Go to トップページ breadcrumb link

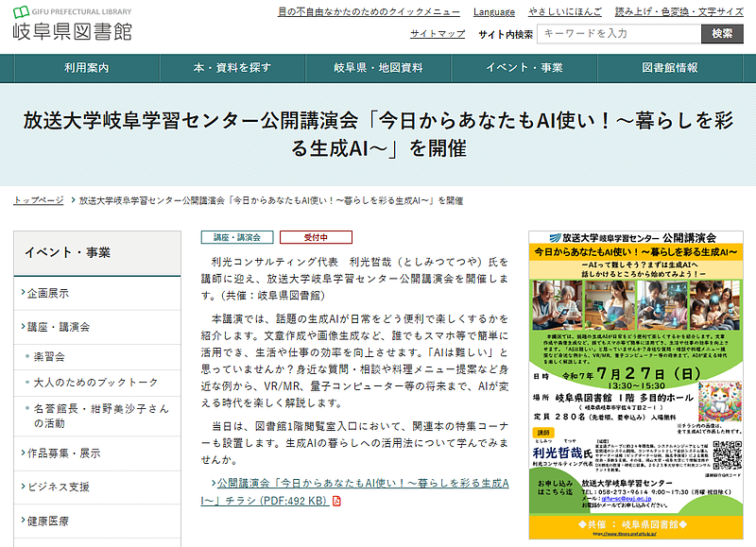point(39,200)
